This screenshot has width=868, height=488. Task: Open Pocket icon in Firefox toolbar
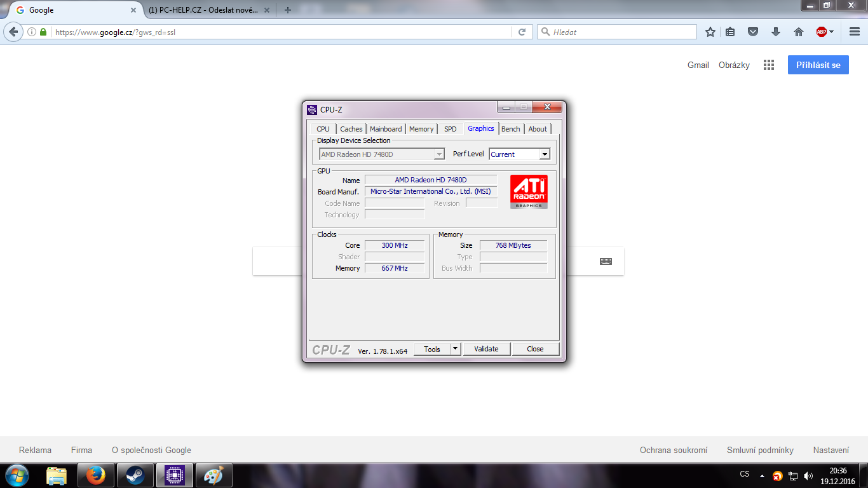[x=753, y=32]
